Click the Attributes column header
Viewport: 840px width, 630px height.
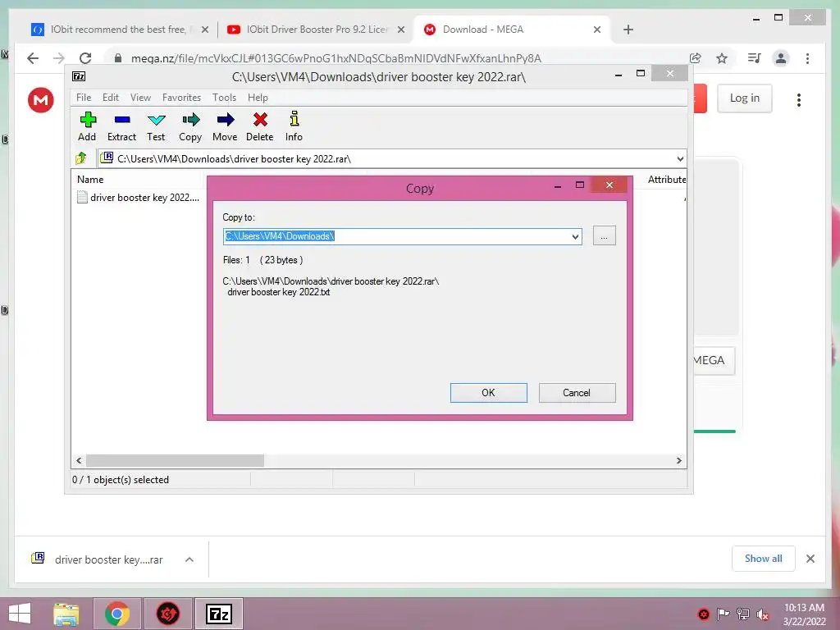[666, 180]
